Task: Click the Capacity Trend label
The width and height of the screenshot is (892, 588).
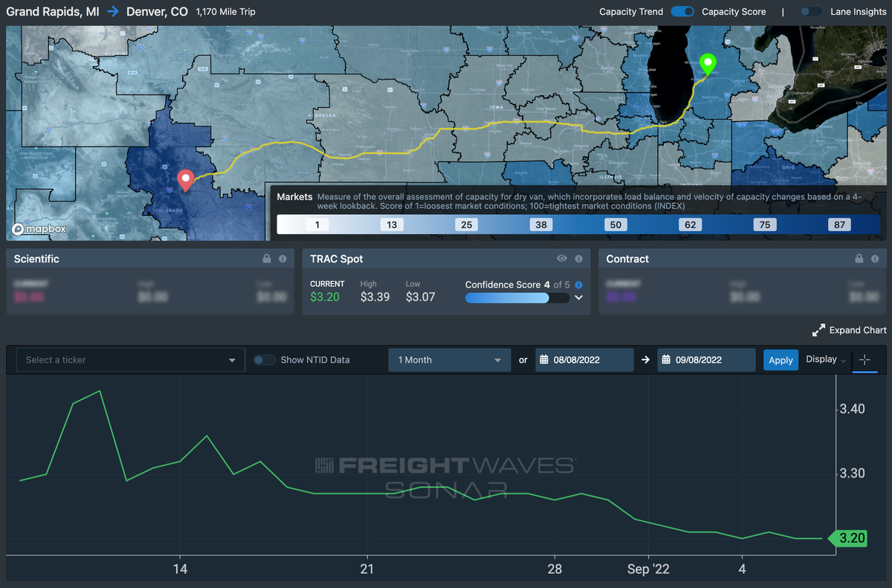Action: (631, 12)
